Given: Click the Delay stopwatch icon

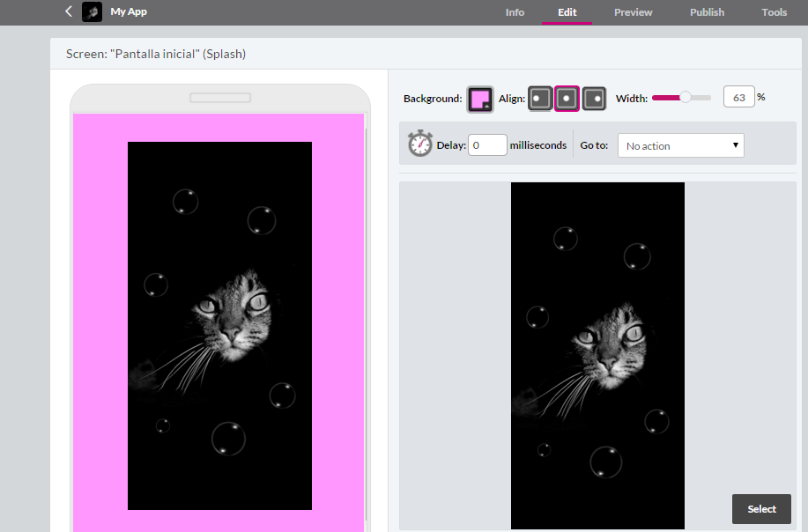Looking at the screenshot, I should 420,144.
